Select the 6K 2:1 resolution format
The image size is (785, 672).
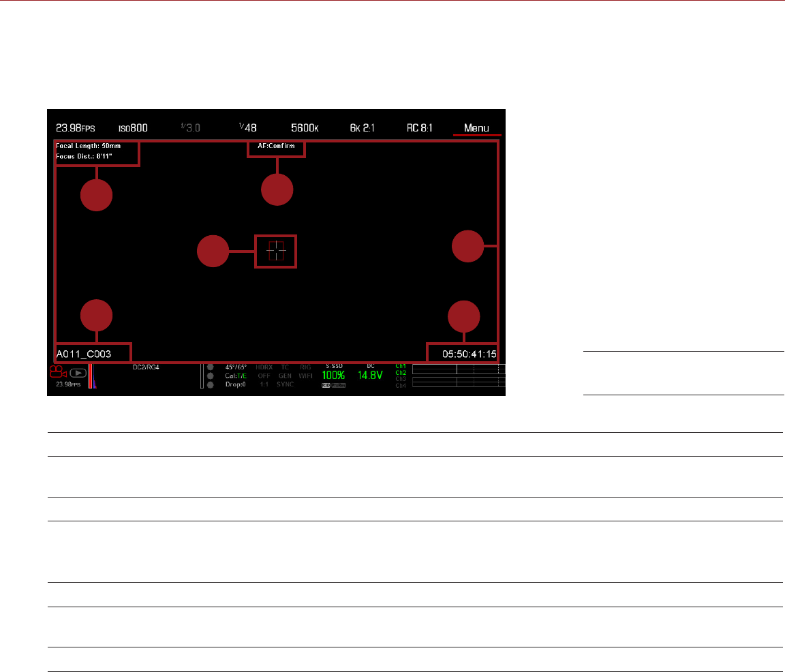tap(362, 128)
